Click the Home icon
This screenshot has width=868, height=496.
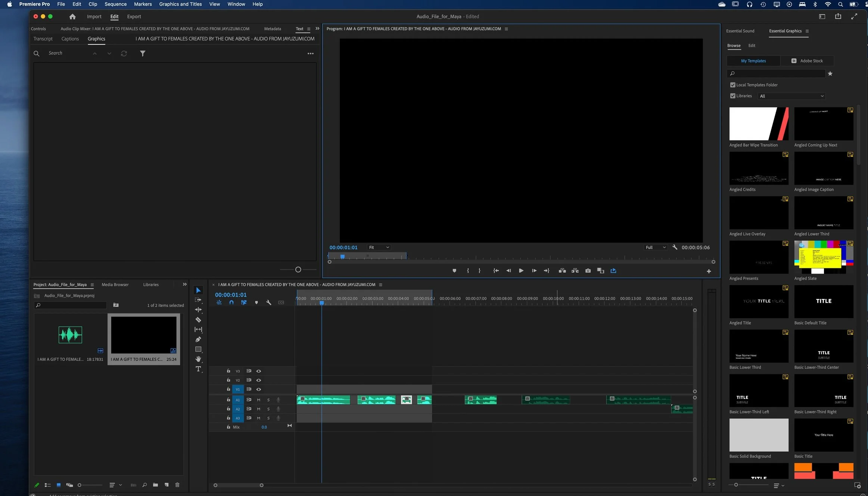coord(72,16)
